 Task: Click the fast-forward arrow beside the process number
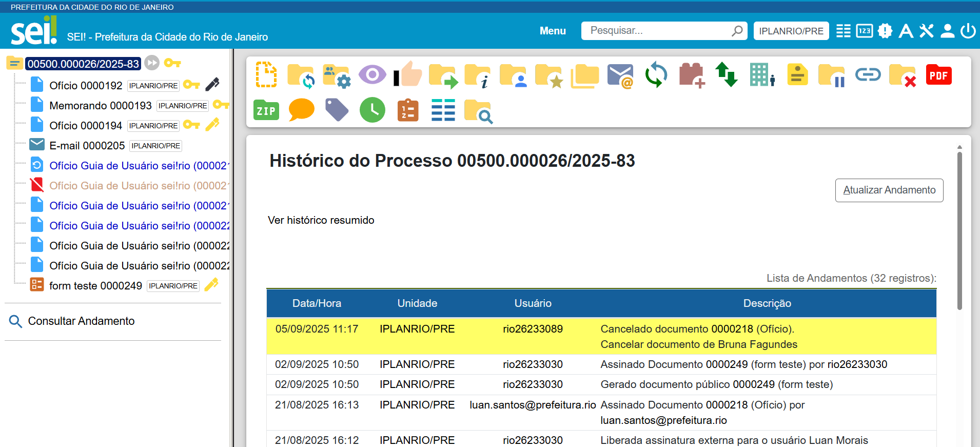pyautogui.click(x=152, y=63)
